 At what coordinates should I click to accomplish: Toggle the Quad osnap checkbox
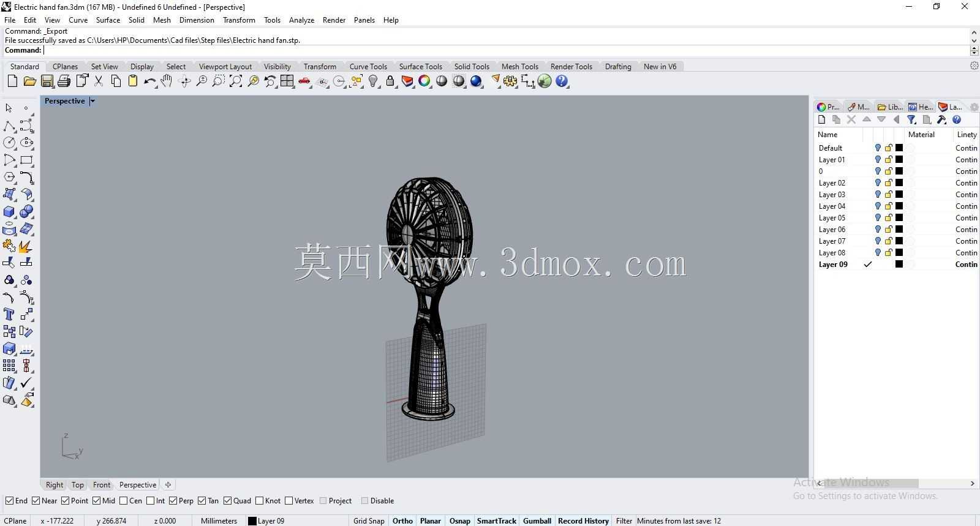point(227,501)
